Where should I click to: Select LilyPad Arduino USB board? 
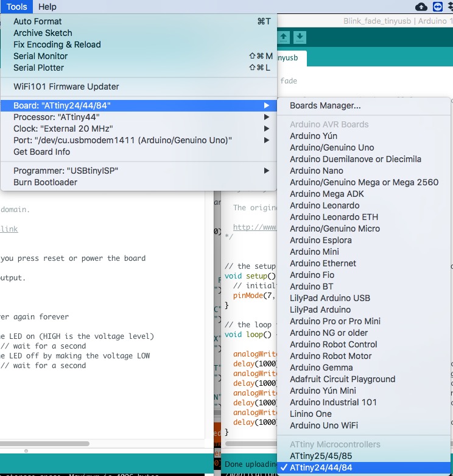click(364, 298)
